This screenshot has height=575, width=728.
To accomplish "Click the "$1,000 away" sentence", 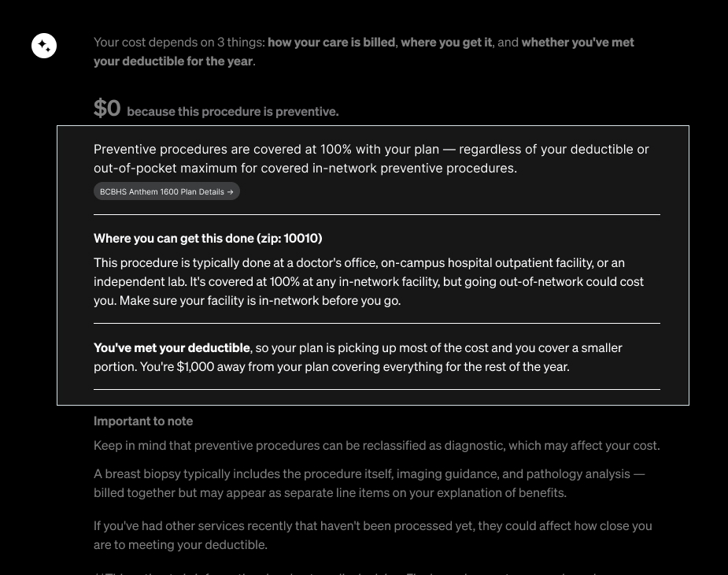I will pyautogui.click(x=355, y=367).
